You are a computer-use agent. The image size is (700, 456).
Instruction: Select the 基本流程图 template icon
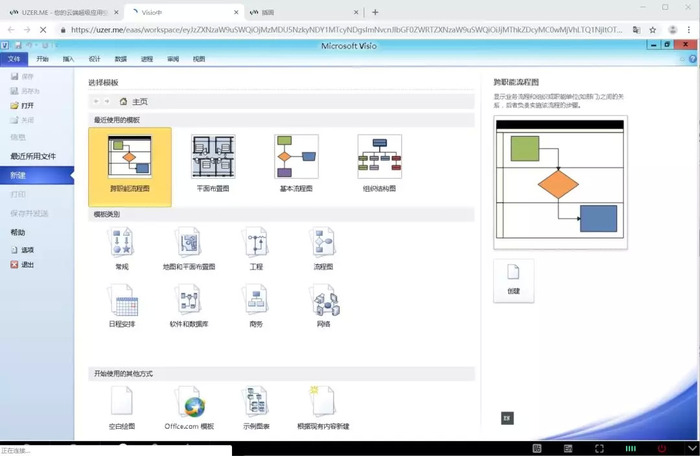coord(296,157)
